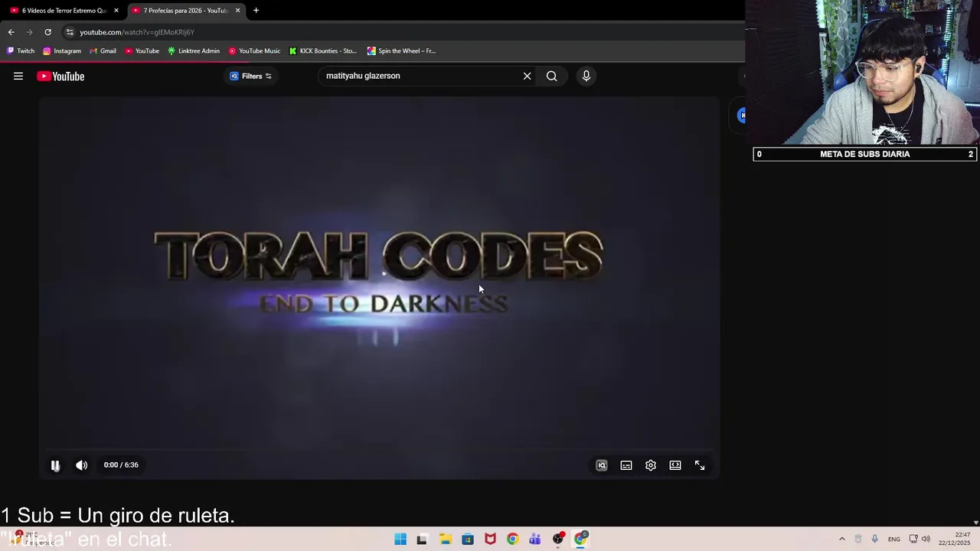Switch to '6 Videos de Terror Extremo' tab

(x=63, y=11)
